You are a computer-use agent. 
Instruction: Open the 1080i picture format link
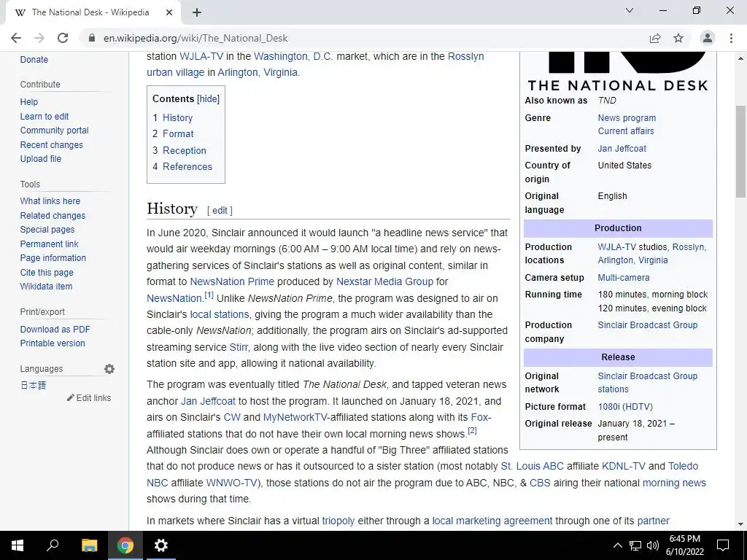(625, 407)
